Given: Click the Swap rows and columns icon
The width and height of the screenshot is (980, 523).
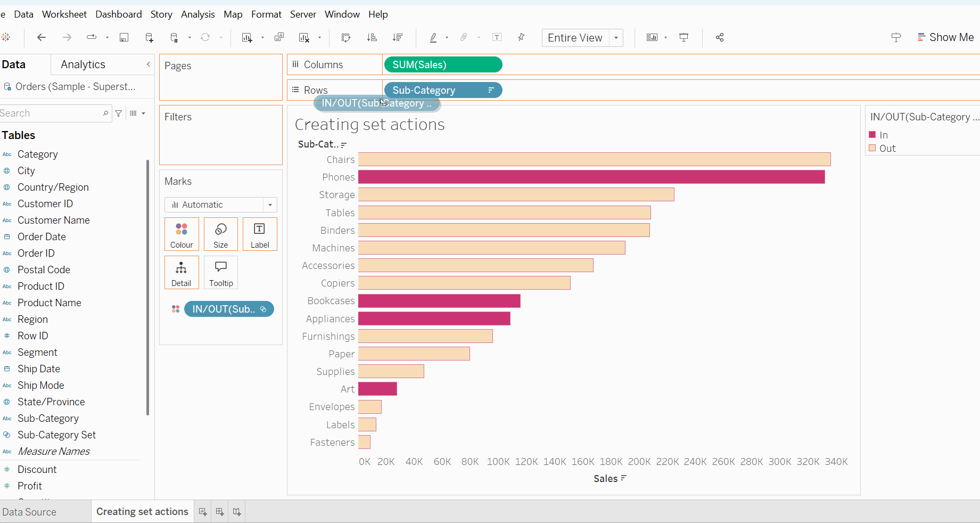Looking at the screenshot, I should 346,37.
